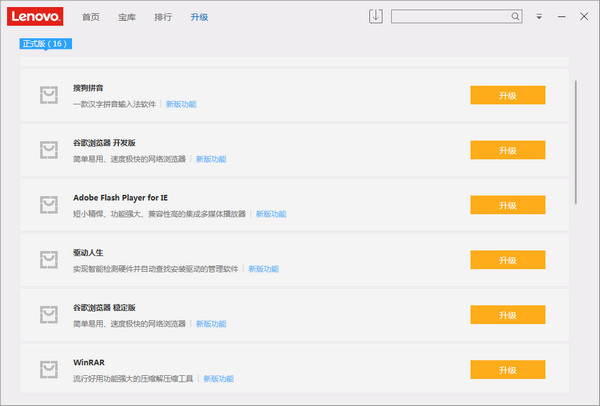Upgrade 搜狗拼音 with its 升级 button
600x406 pixels.
[x=507, y=95]
